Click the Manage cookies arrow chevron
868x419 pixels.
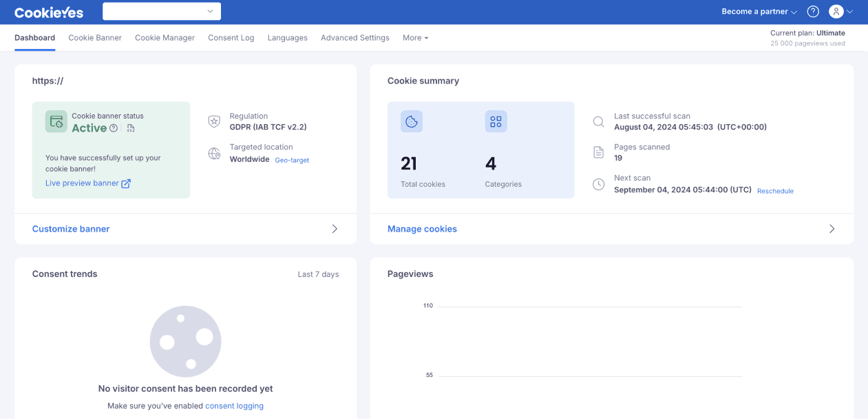(x=832, y=229)
